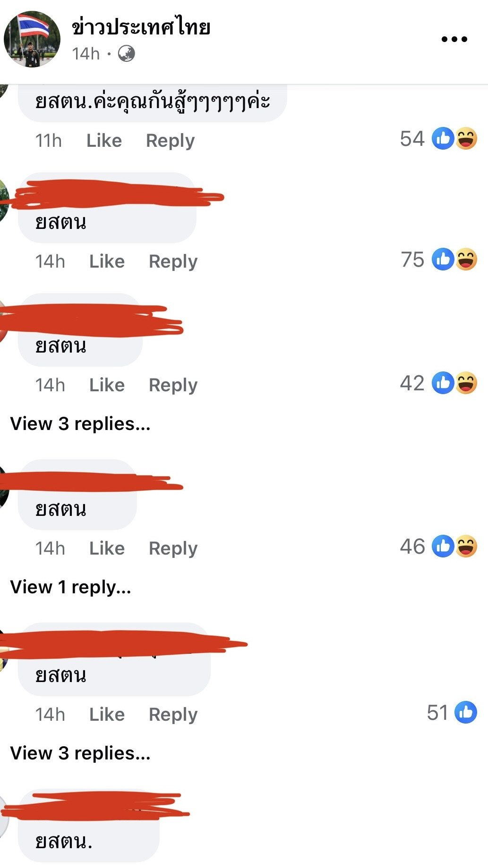
Task: Tap the haha emoji beside 46
Action: tap(466, 546)
